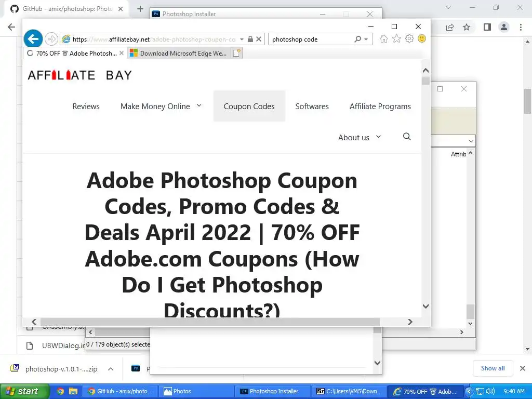
Task: Bookmark the page with Chrome's star icon
Action: [x=467, y=27]
